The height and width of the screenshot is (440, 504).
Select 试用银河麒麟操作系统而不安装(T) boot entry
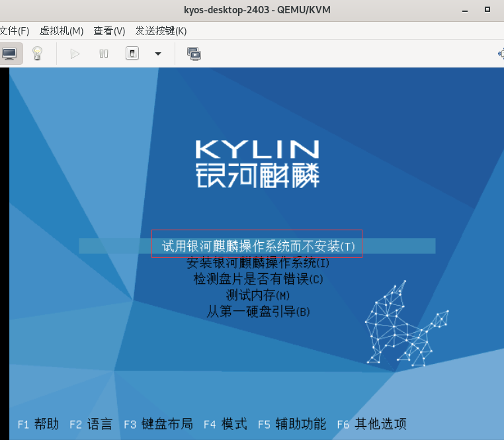pos(258,246)
